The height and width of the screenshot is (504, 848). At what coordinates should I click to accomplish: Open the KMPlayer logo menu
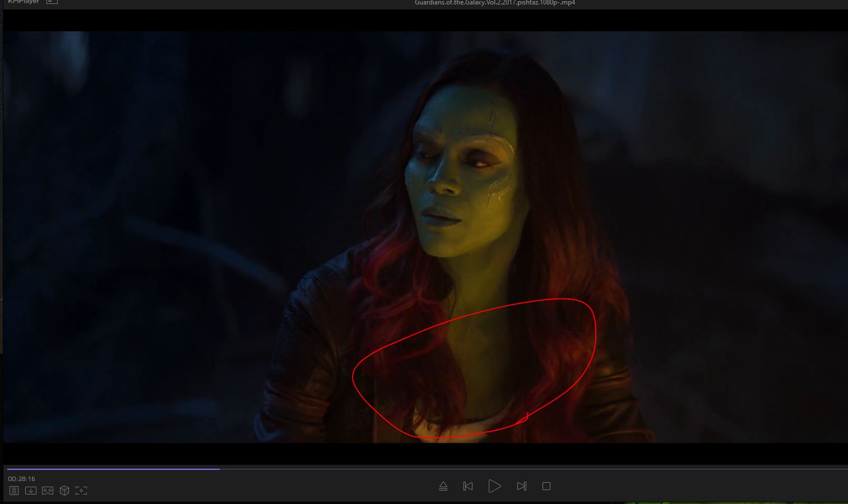pyautogui.click(x=24, y=2)
